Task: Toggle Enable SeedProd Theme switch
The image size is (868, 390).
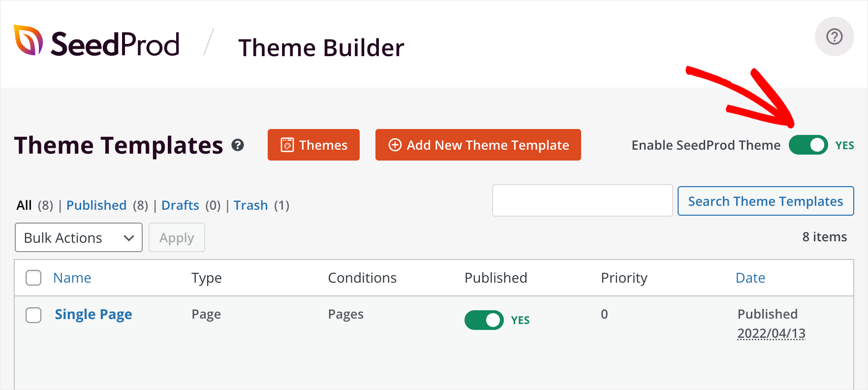Action: pyautogui.click(x=808, y=145)
